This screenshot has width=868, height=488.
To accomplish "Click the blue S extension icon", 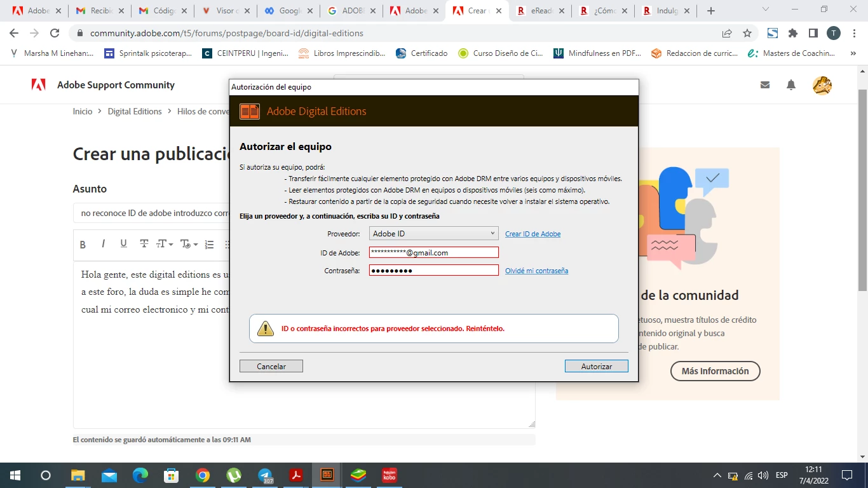I will pyautogui.click(x=773, y=33).
